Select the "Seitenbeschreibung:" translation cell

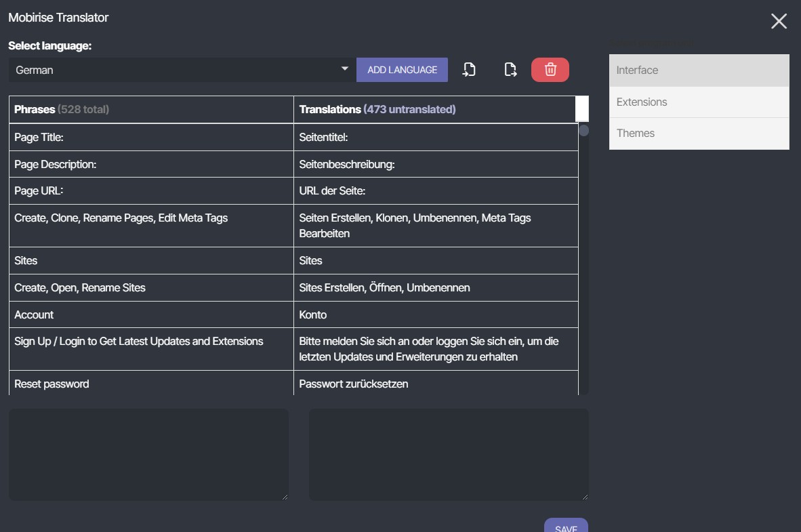click(x=436, y=165)
